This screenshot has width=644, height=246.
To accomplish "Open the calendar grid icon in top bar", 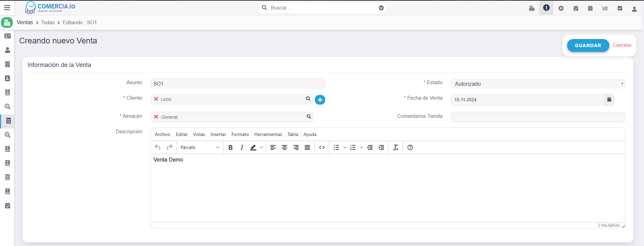I will [590, 8].
